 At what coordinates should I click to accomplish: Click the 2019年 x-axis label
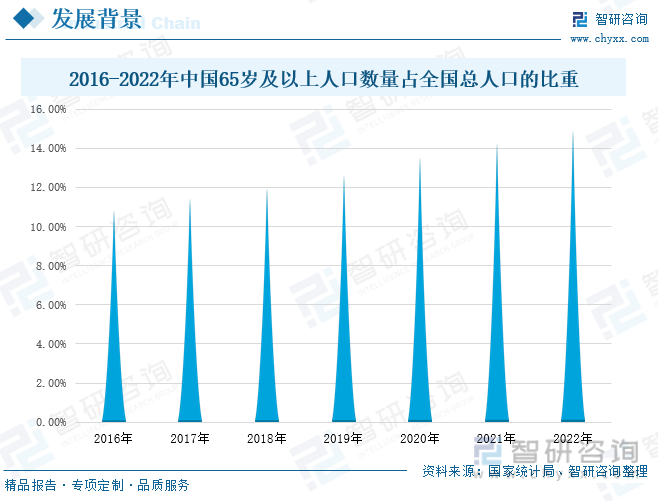(x=343, y=438)
